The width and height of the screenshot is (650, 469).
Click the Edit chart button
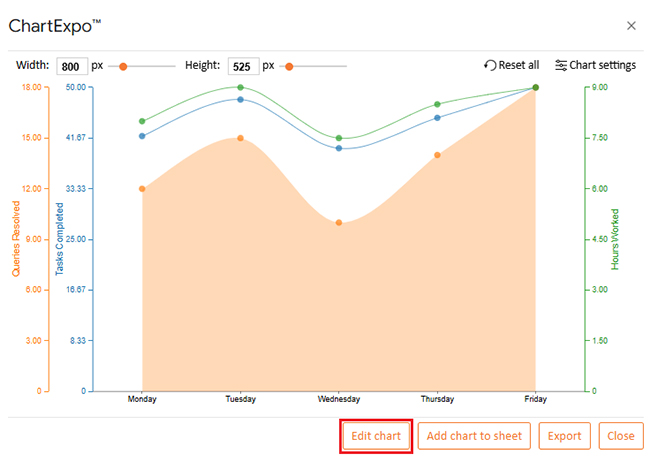click(376, 436)
